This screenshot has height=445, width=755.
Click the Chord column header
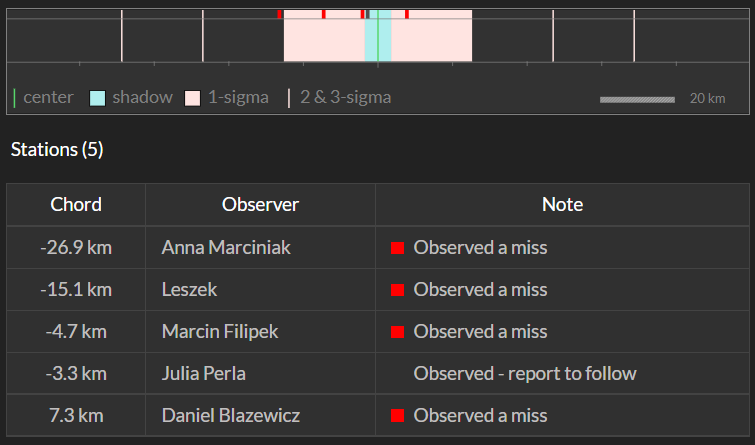pyautogui.click(x=76, y=205)
